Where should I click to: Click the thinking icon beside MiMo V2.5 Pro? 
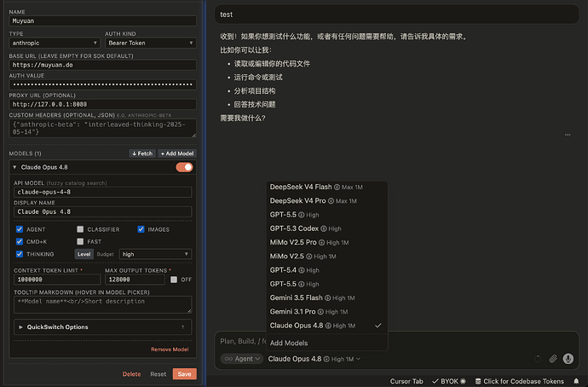[321, 243]
